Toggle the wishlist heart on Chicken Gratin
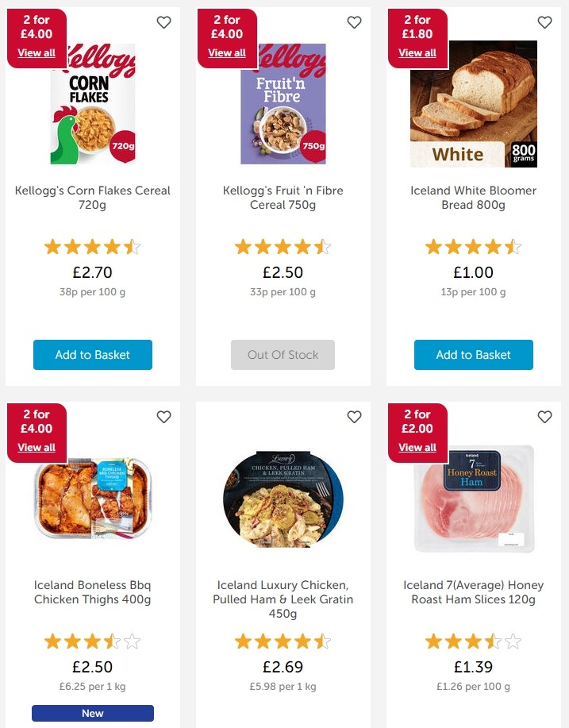The width and height of the screenshot is (569, 728). click(x=354, y=417)
